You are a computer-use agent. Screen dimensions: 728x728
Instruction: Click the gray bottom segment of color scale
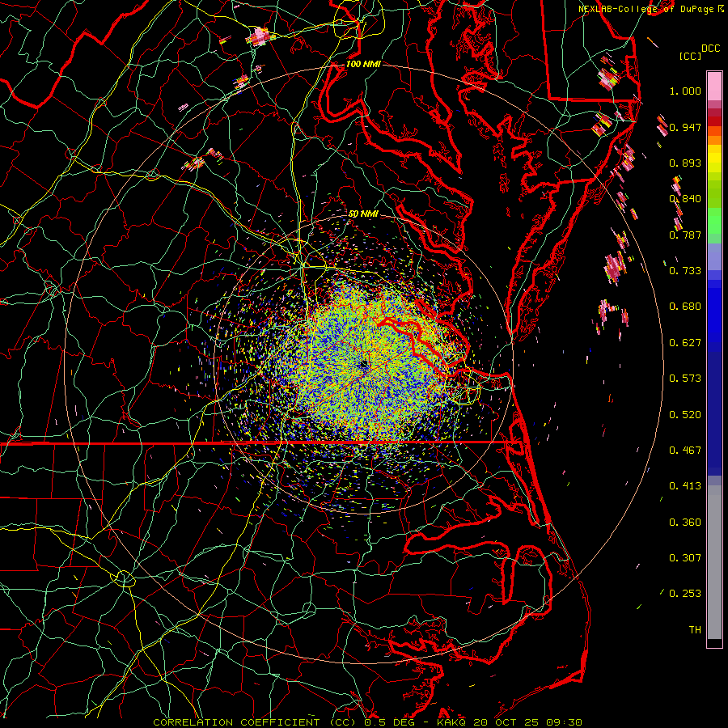point(714,562)
